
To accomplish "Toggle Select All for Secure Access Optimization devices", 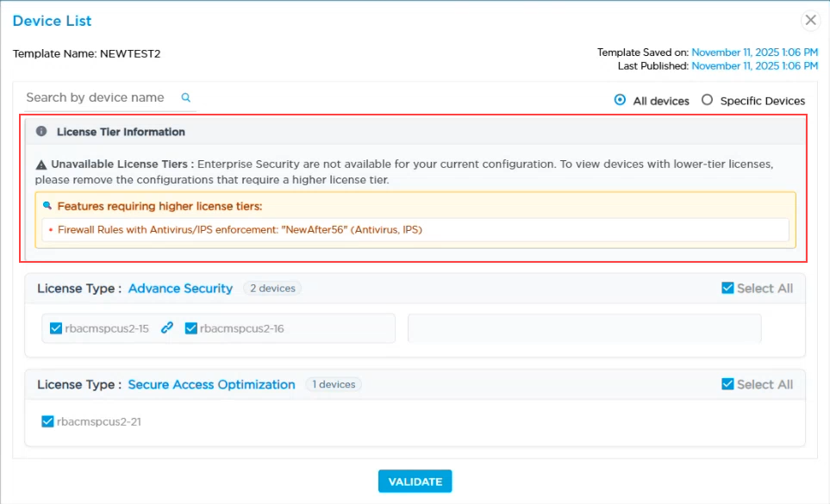I will [x=729, y=384].
